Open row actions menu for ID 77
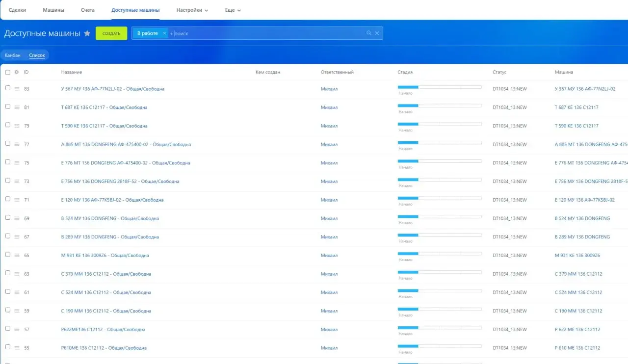This screenshot has width=628, height=364. click(17, 144)
